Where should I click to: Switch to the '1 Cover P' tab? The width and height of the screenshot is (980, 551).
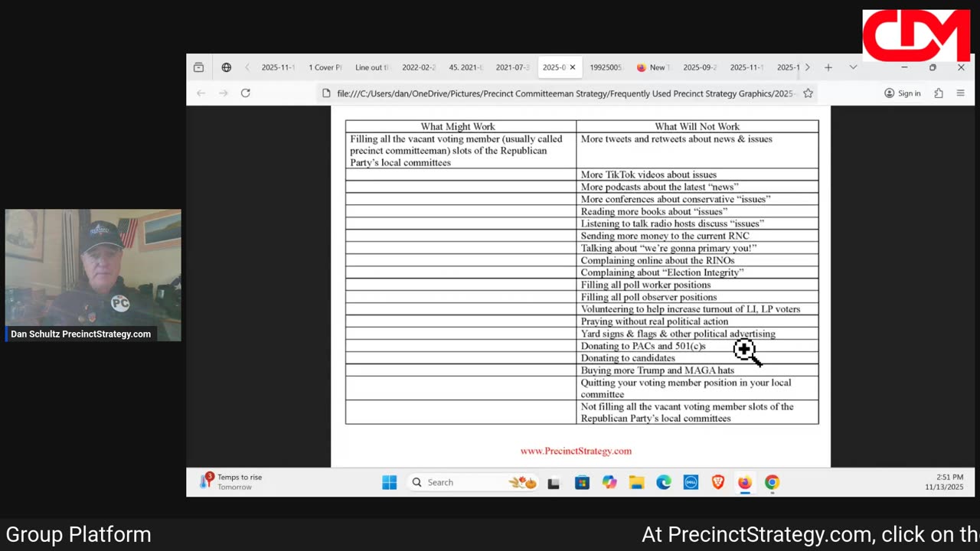click(x=325, y=67)
